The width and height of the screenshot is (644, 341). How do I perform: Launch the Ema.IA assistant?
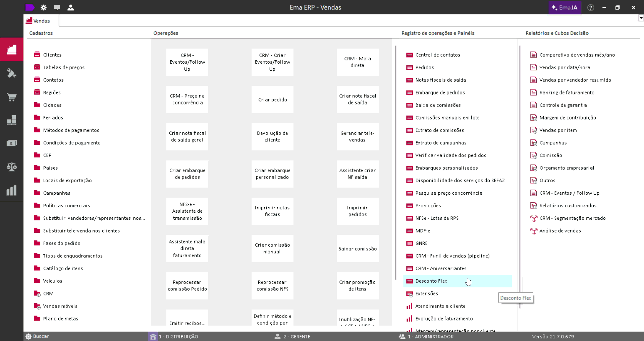[x=565, y=7]
